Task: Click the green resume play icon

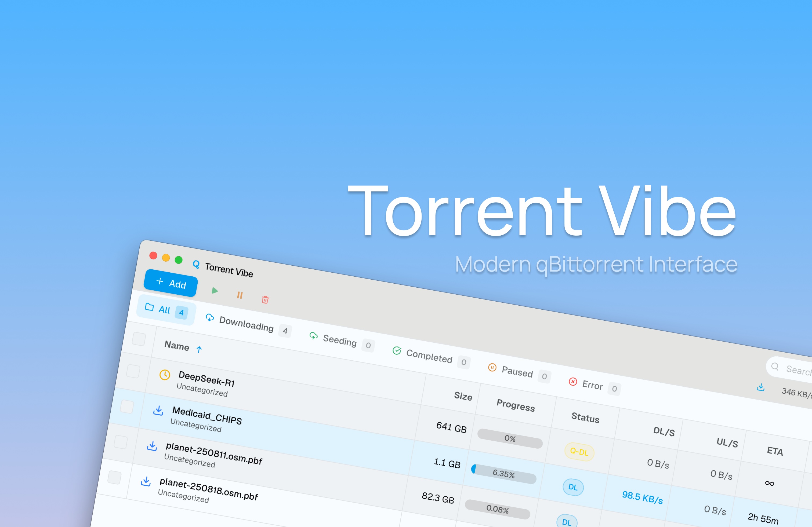Action: [x=215, y=290]
